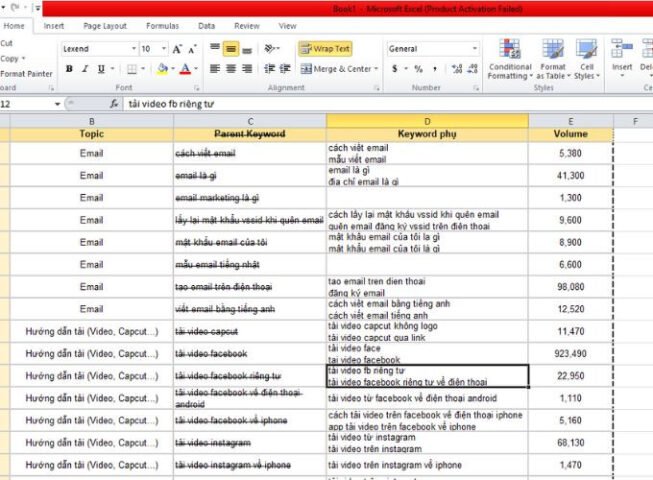Toggle Italic formatting
Image resolution: width=653 pixels, height=480 pixels.
click(x=85, y=69)
